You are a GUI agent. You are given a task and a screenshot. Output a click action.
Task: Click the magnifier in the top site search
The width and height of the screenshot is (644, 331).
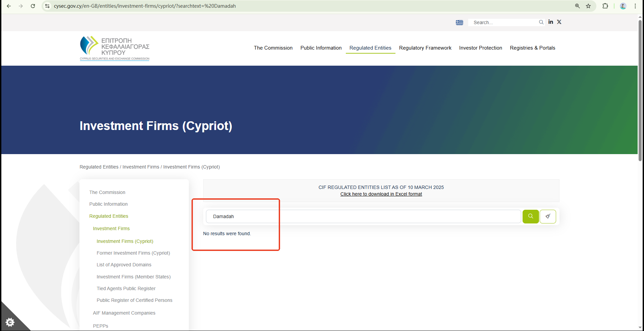(541, 22)
